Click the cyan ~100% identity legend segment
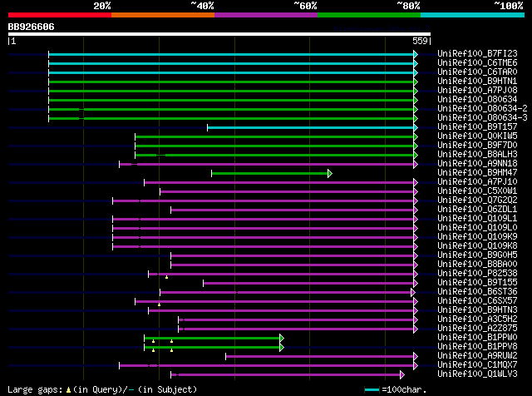This screenshot has width=532, height=396. 473,15
